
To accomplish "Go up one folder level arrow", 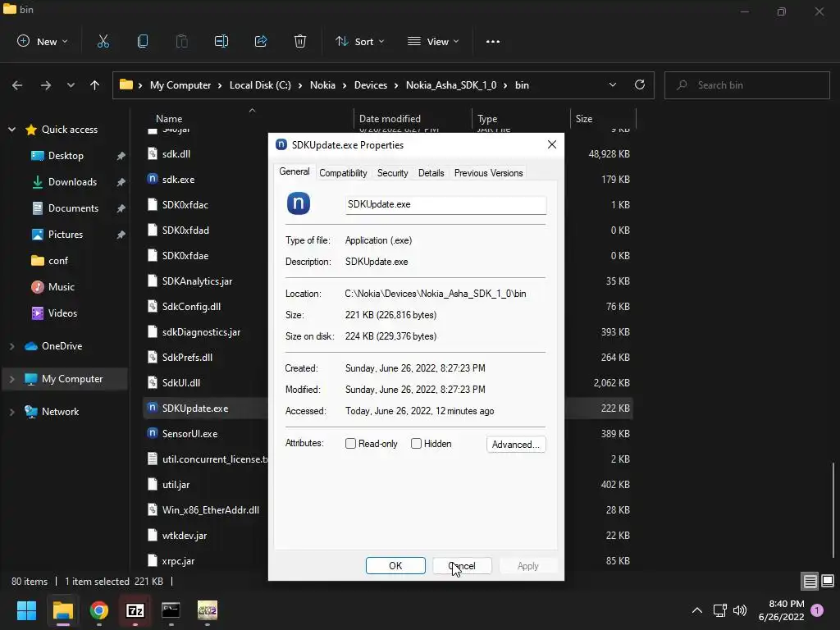I will [95, 85].
